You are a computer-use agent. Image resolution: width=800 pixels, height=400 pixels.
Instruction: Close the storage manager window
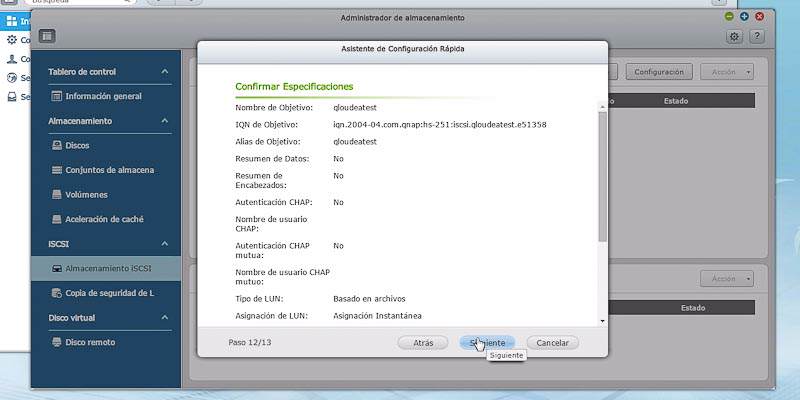click(x=760, y=16)
